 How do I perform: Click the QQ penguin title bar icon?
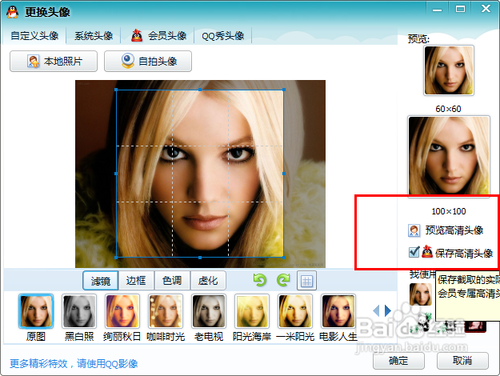coord(12,12)
